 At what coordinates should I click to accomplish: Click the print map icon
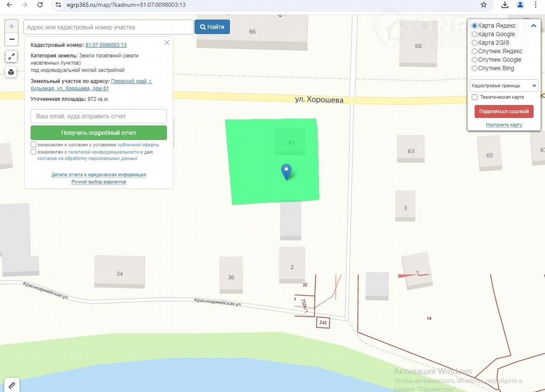[x=11, y=72]
